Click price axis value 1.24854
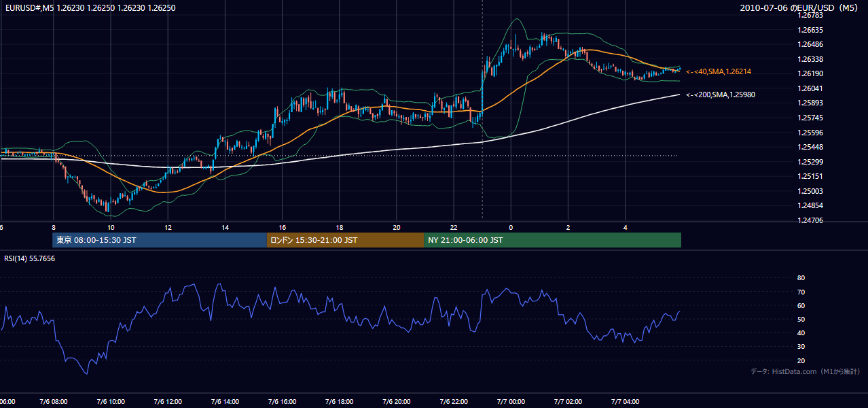Image resolution: width=868 pixels, height=408 pixels. coord(811,205)
